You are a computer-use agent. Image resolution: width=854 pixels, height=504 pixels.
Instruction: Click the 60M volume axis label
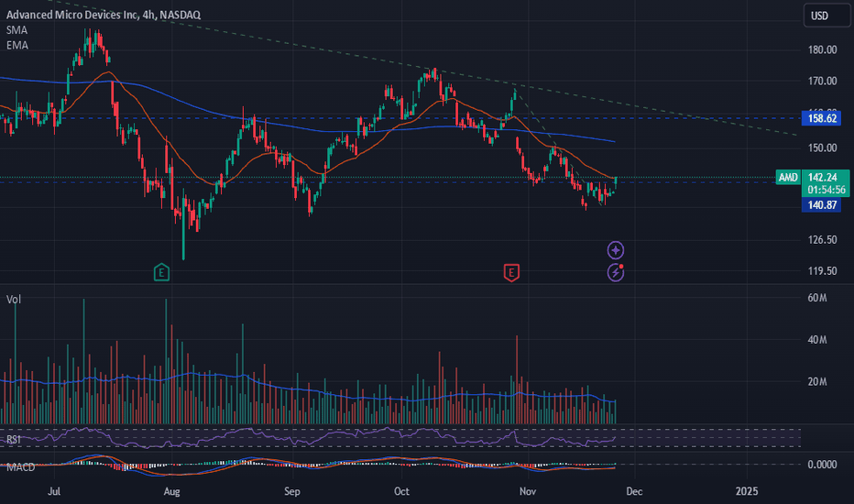[817, 298]
